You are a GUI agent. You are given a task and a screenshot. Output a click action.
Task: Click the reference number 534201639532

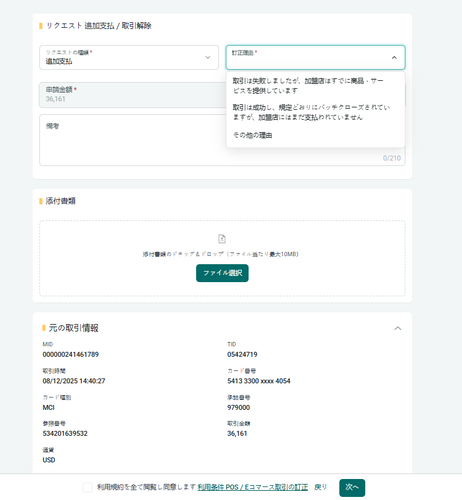65,433
